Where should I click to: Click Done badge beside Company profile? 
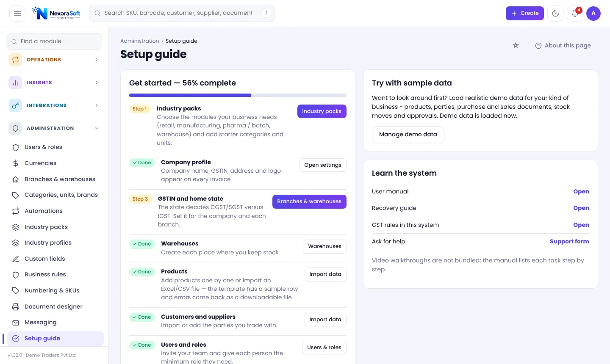[142, 163]
